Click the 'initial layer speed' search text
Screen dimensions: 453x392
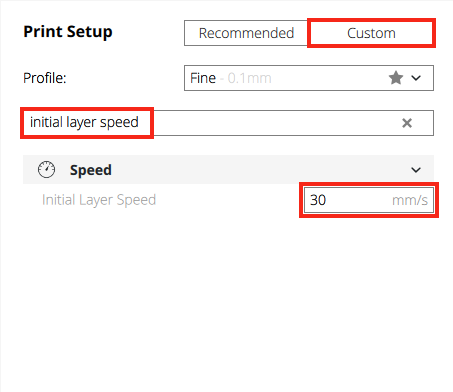pyautogui.click(x=84, y=122)
